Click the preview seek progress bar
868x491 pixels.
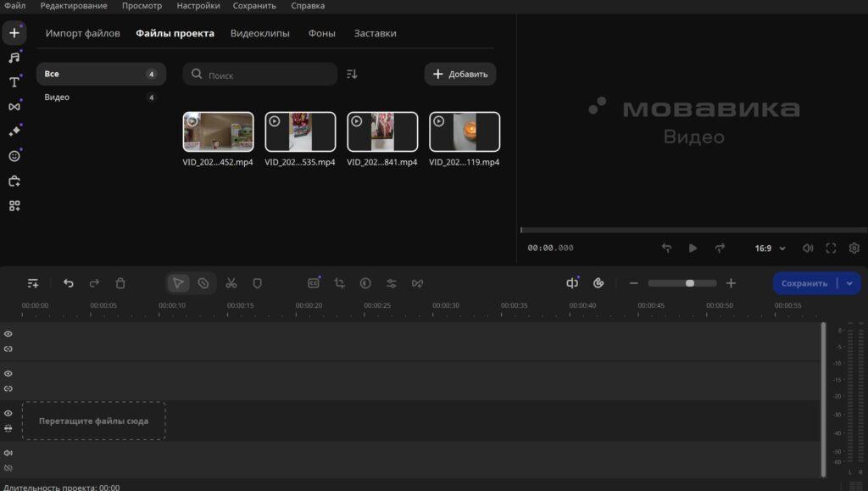click(x=693, y=230)
